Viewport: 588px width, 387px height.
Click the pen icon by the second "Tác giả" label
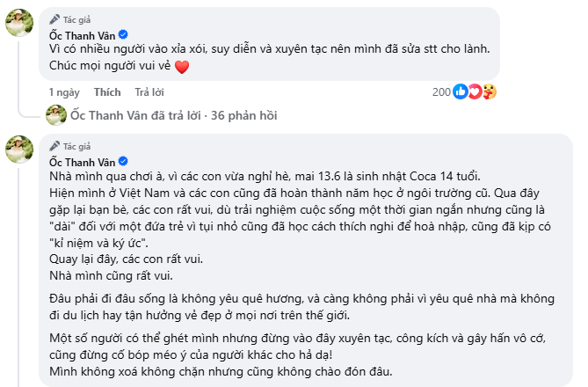[54, 146]
